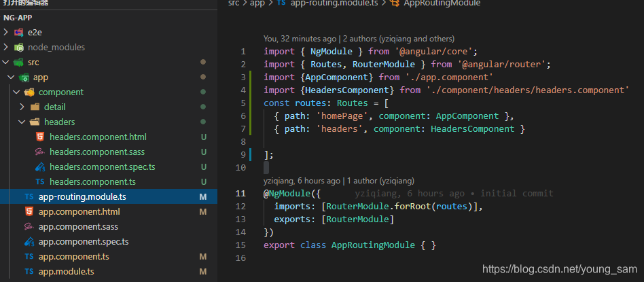Open headers.component.html file
644x282 pixels.
98,137
